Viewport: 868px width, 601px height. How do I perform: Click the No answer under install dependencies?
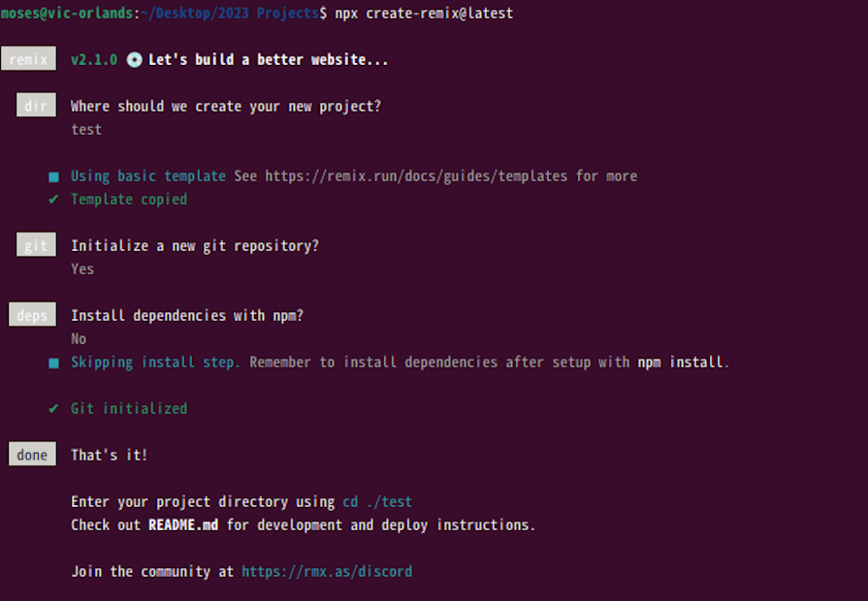tap(79, 338)
